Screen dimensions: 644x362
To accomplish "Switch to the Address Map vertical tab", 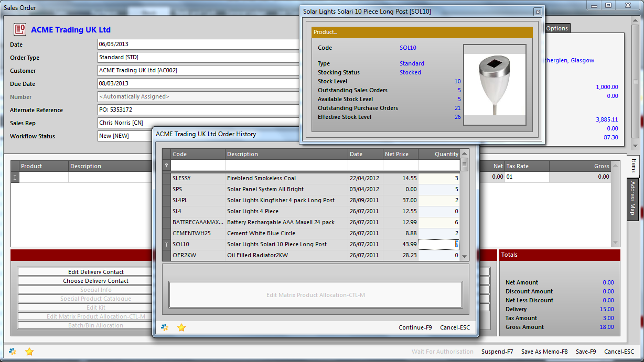I will pos(632,198).
